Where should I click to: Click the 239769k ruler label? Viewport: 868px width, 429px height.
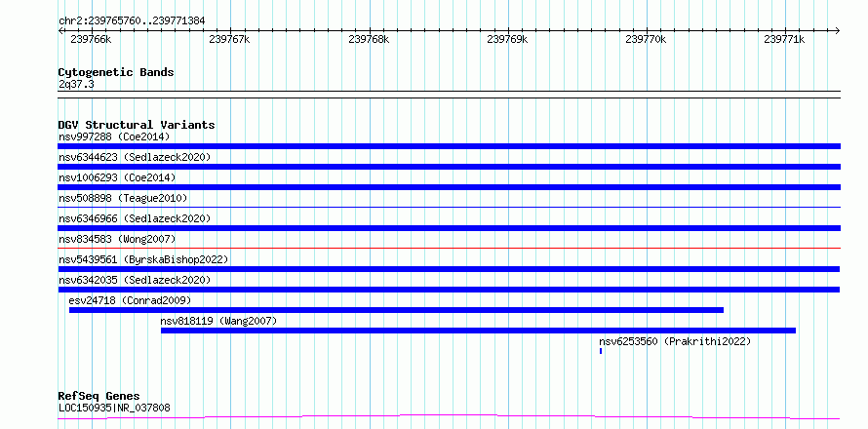[x=507, y=40]
